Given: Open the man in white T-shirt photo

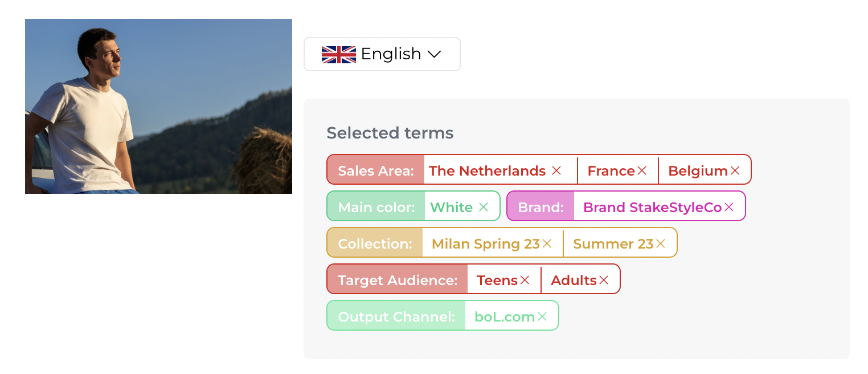Looking at the screenshot, I should [x=158, y=106].
